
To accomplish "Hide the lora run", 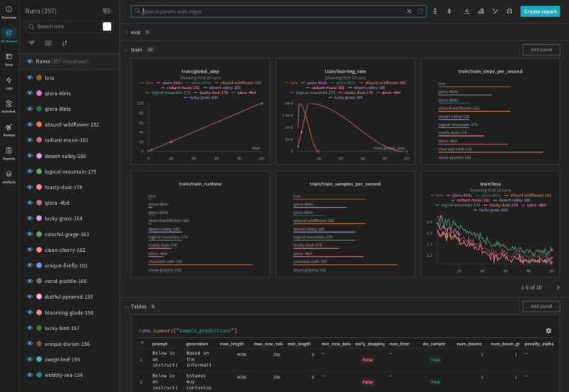I will 30,78.
